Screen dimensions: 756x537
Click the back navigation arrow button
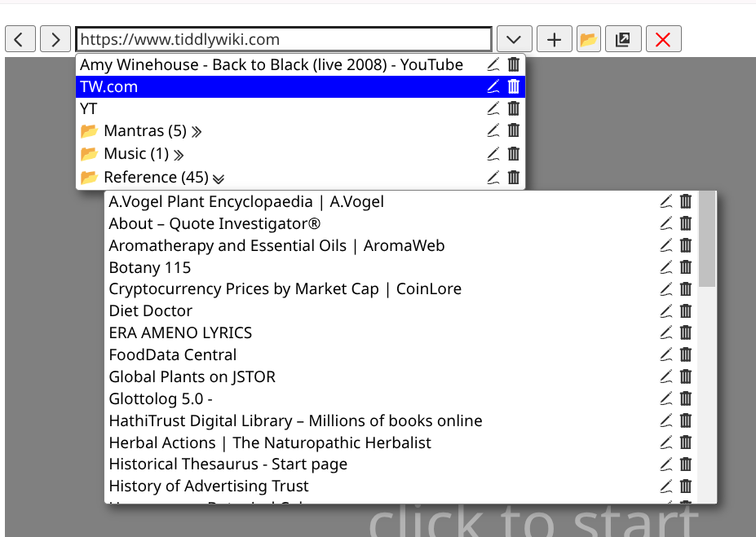(20, 39)
